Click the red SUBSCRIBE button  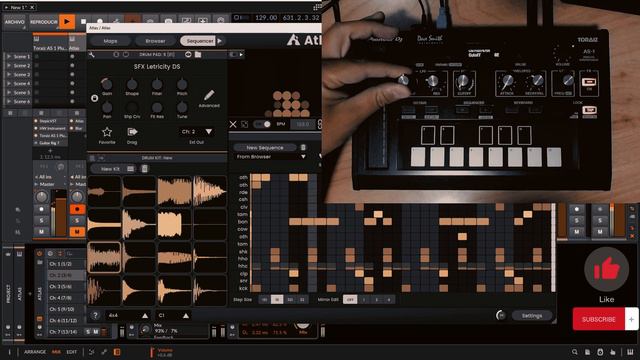599,319
